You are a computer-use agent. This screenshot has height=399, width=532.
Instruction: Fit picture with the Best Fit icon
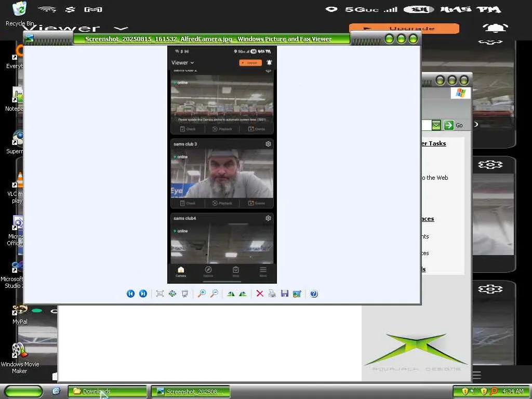click(x=160, y=294)
